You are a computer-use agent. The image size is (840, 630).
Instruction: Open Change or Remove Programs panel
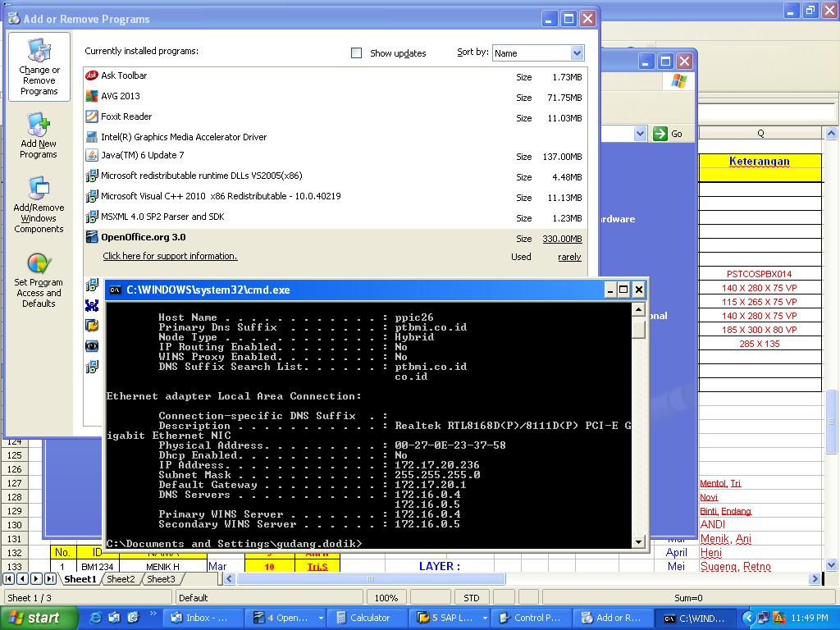(x=39, y=67)
